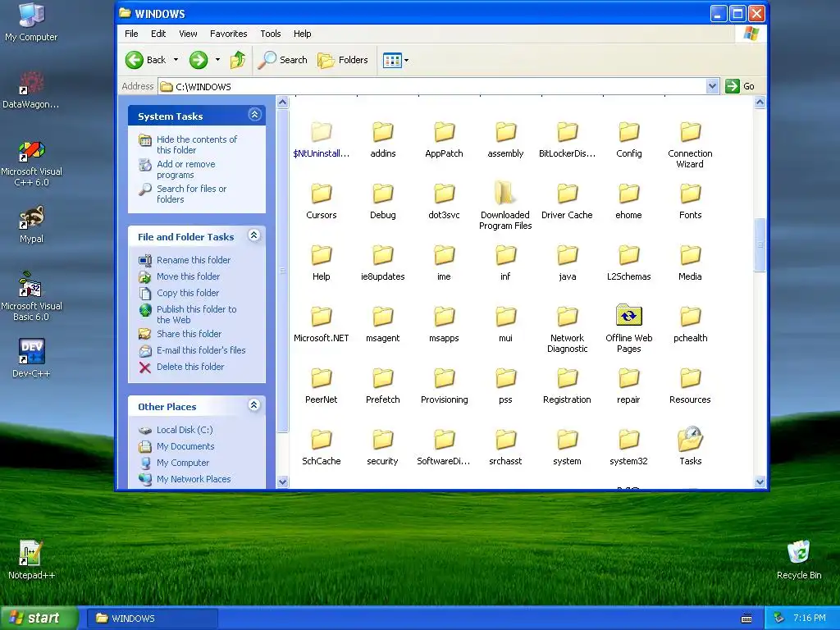
Task: Open the File menu
Action: click(131, 34)
